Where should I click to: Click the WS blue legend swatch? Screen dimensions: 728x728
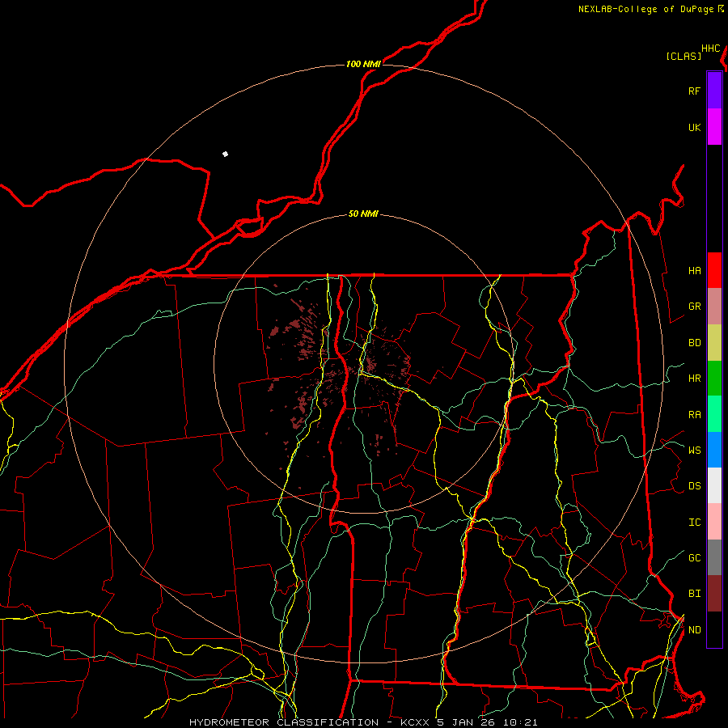pyautogui.click(x=714, y=450)
